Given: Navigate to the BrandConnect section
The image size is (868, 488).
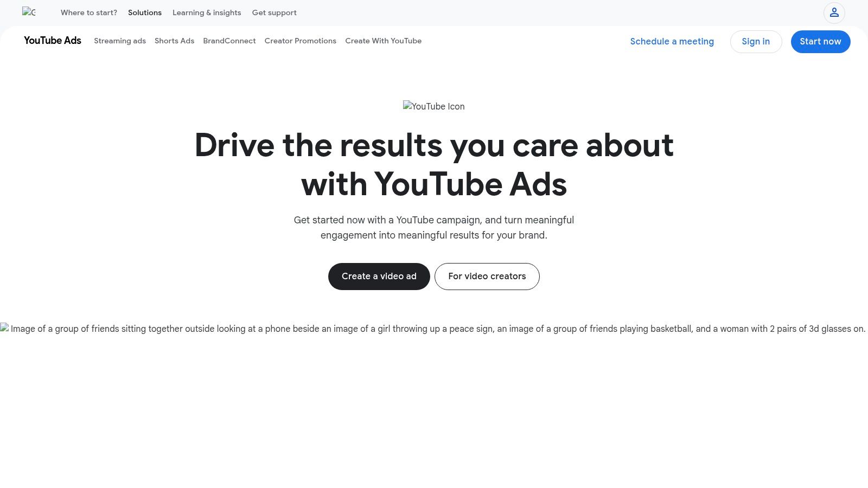Looking at the screenshot, I should click(x=229, y=41).
